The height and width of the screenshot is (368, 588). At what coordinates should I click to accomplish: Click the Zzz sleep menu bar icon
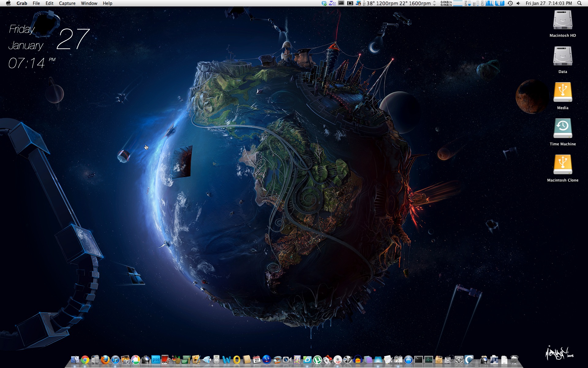pyautogui.click(x=332, y=3)
